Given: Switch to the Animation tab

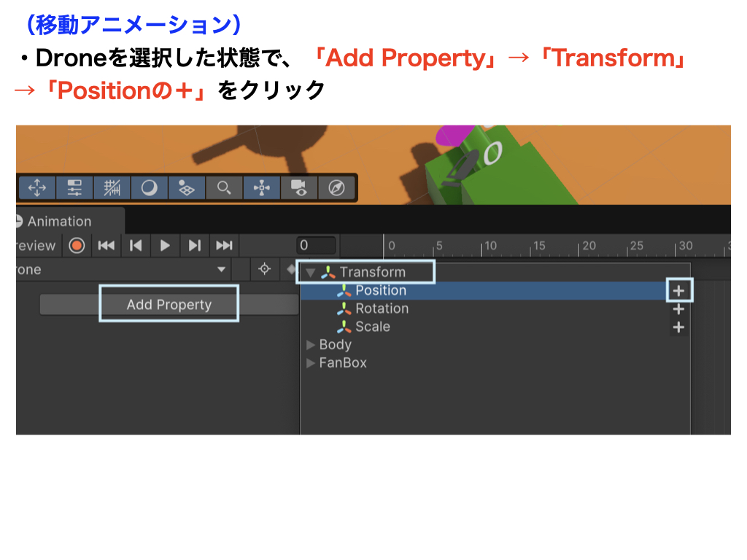Looking at the screenshot, I should tap(58, 222).
